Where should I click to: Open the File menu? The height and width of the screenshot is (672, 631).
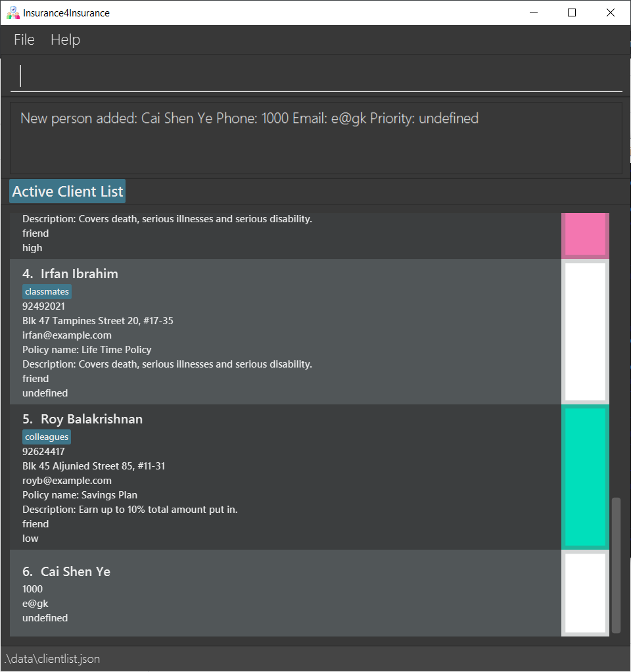click(x=24, y=40)
